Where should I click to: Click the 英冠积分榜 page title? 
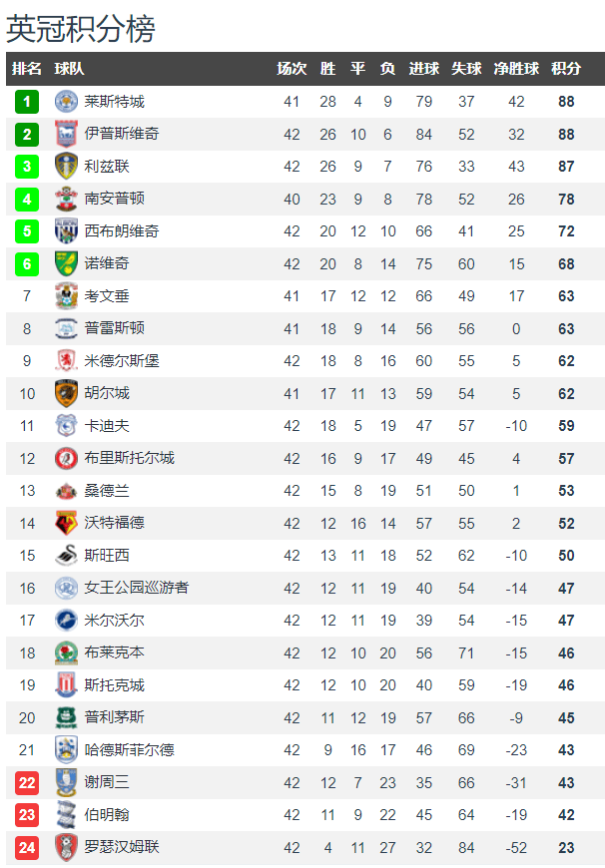[81, 28]
